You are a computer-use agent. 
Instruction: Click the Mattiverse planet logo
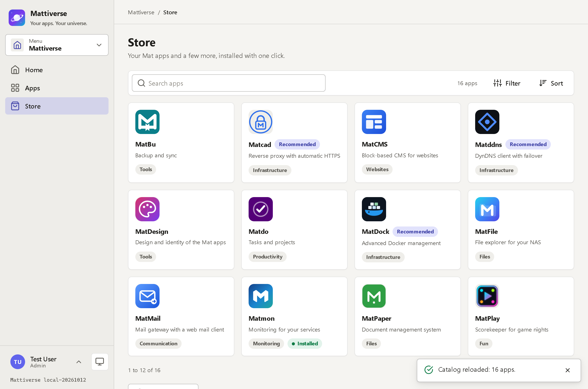pos(17,18)
